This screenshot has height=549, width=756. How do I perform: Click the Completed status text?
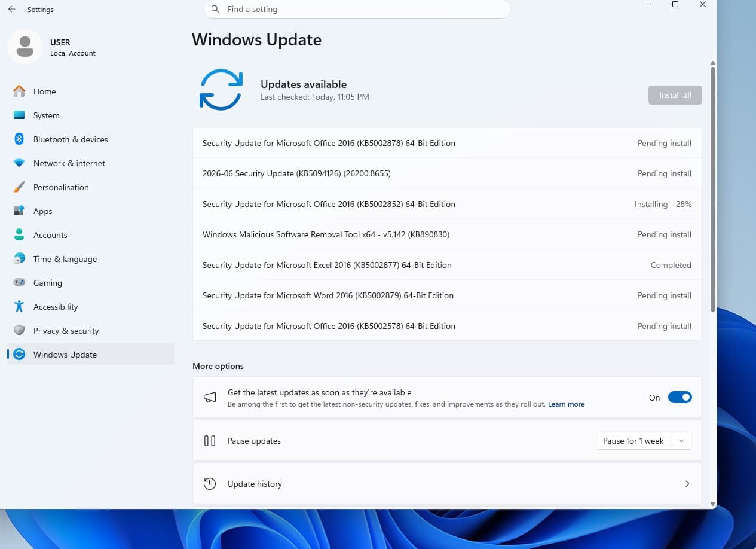(x=671, y=265)
